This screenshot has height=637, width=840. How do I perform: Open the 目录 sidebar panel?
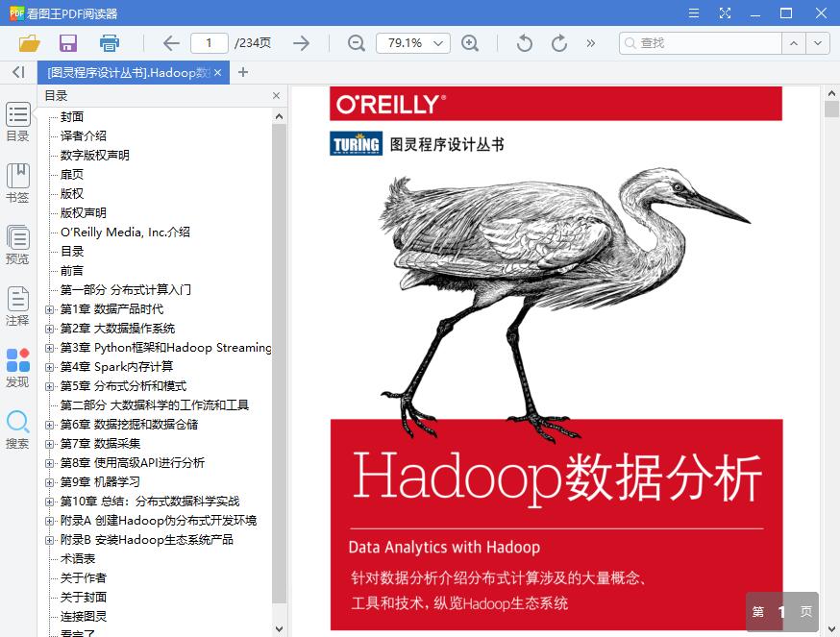(x=17, y=122)
